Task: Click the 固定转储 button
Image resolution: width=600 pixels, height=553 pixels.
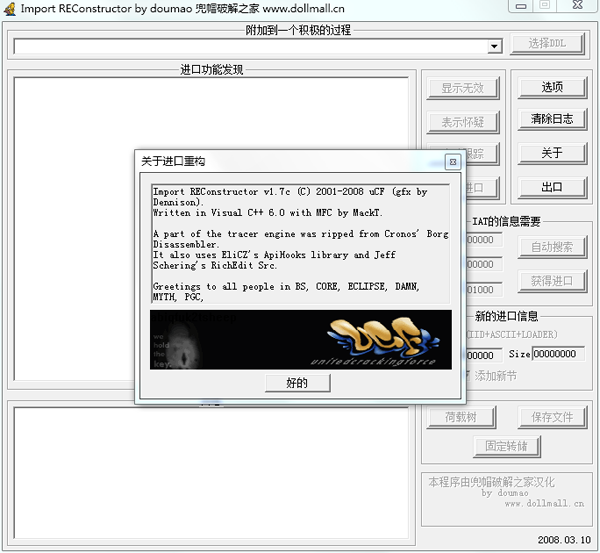Action: (507, 446)
